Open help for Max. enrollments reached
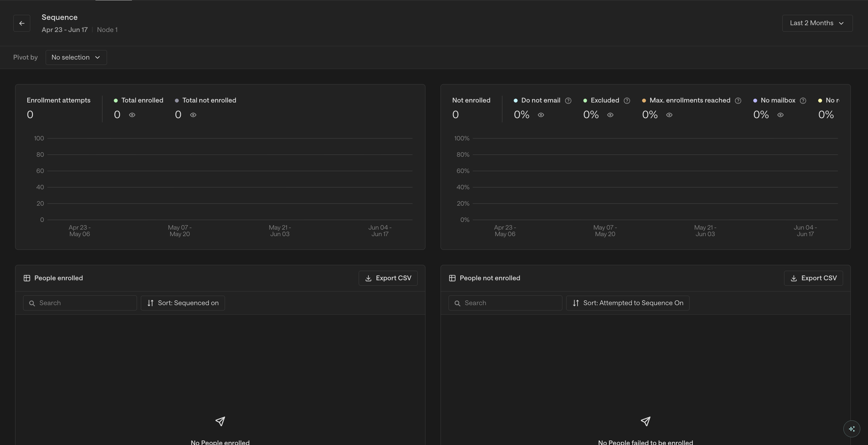Viewport: 868px width, 445px height. (x=738, y=101)
